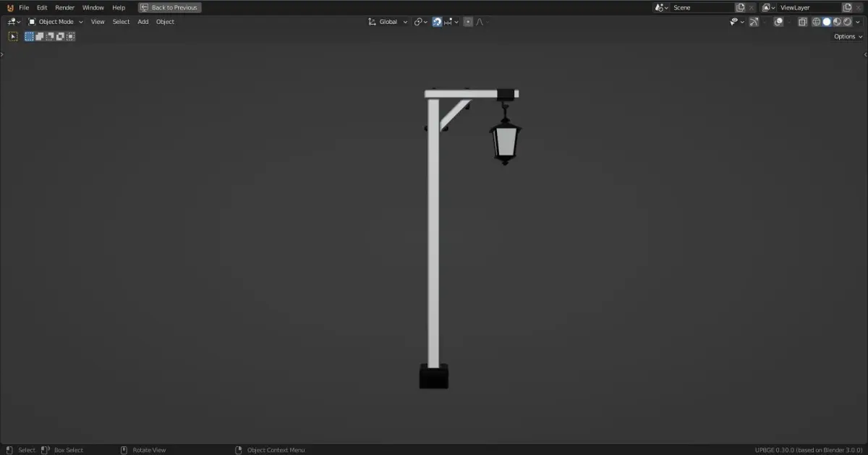Open the Options dropdown
The image size is (868, 455).
[x=848, y=36]
